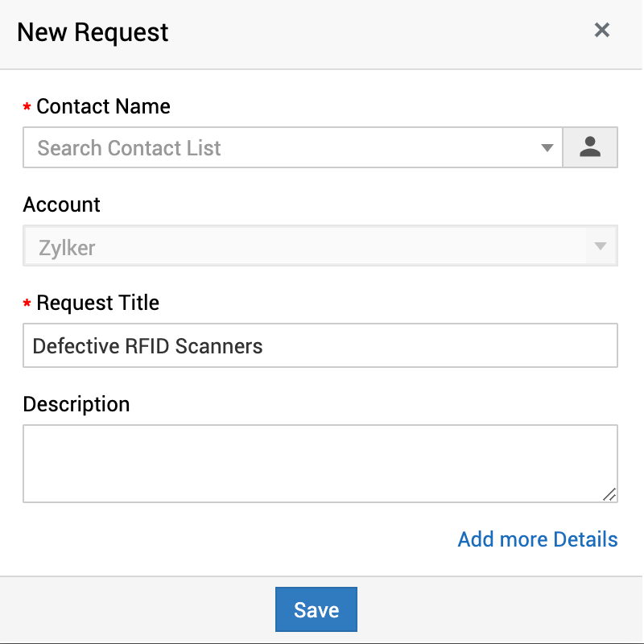Expand the Contact Name dropdown arrow
Image resolution: width=644 pixels, height=644 pixels.
(547, 148)
